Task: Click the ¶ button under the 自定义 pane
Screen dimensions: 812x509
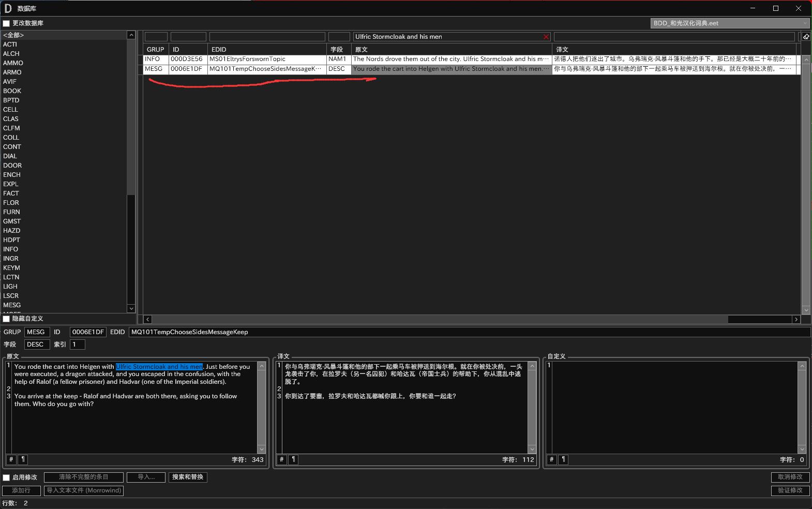Action: coord(563,459)
